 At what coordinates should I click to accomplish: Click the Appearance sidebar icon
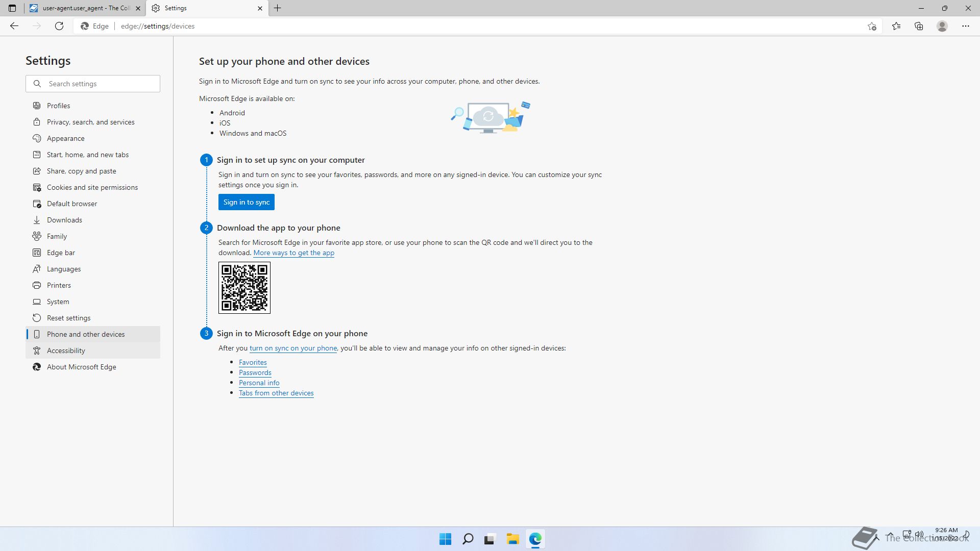pos(37,138)
